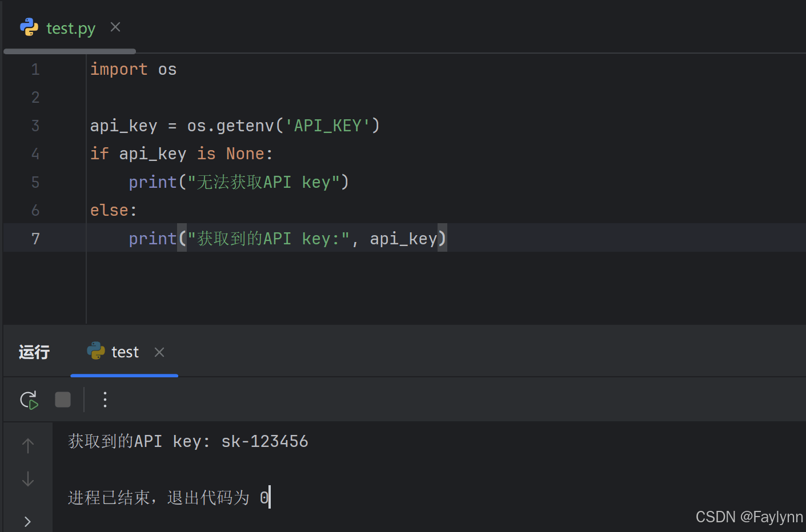Close the test run tab
Screen dimensions: 806x532
(x=159, y=352)
